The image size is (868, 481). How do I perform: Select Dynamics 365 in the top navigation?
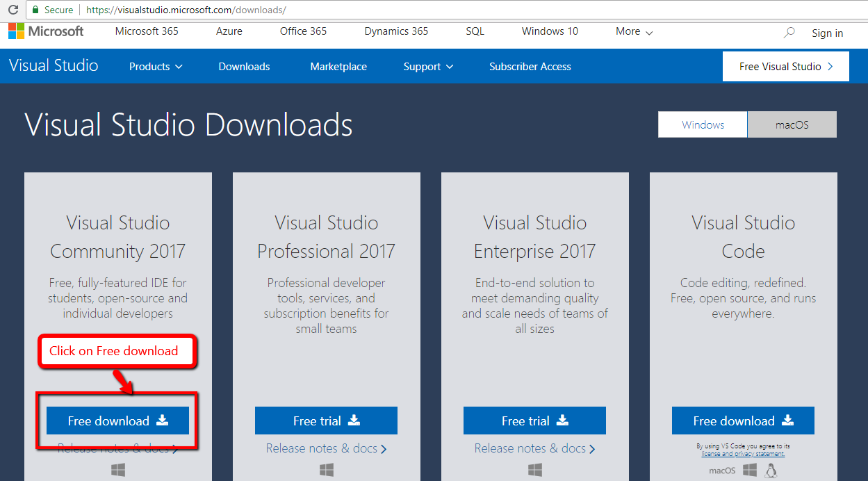coord(395,31)
